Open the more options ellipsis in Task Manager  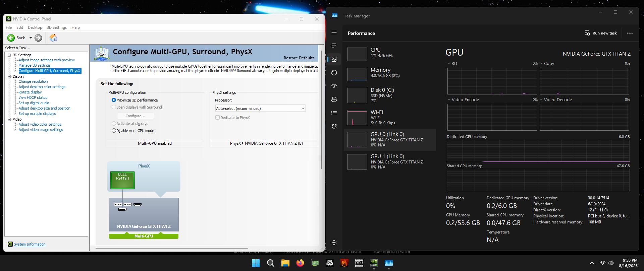tap(630, 33)
